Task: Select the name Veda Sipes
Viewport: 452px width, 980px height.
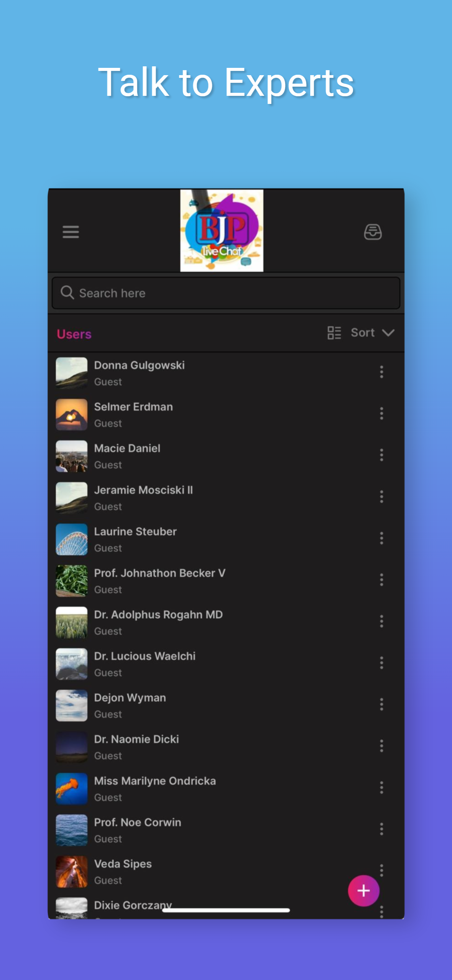Action: pyautogui.click(x=123, y=864)
